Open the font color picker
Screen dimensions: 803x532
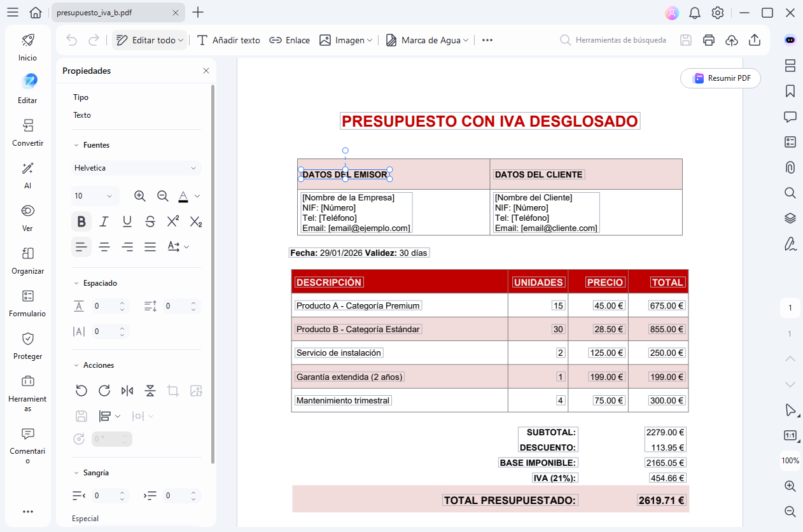click(184, 196)
